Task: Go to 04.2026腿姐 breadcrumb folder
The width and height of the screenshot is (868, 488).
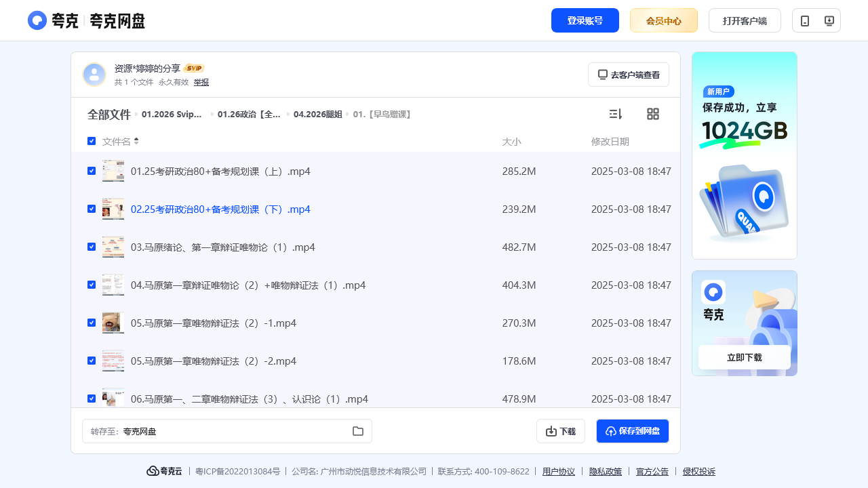Action: tap(318, 115)
